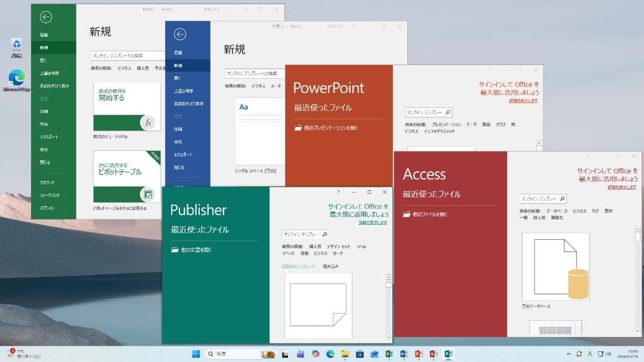This screenshot has height=362, width=644.
Task: Open the folder icon in the Publisher start screen
Action: coord(175,249)
